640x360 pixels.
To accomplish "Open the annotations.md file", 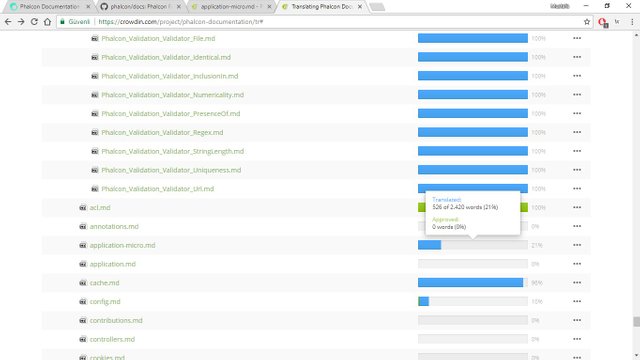I will pos(114,226).
